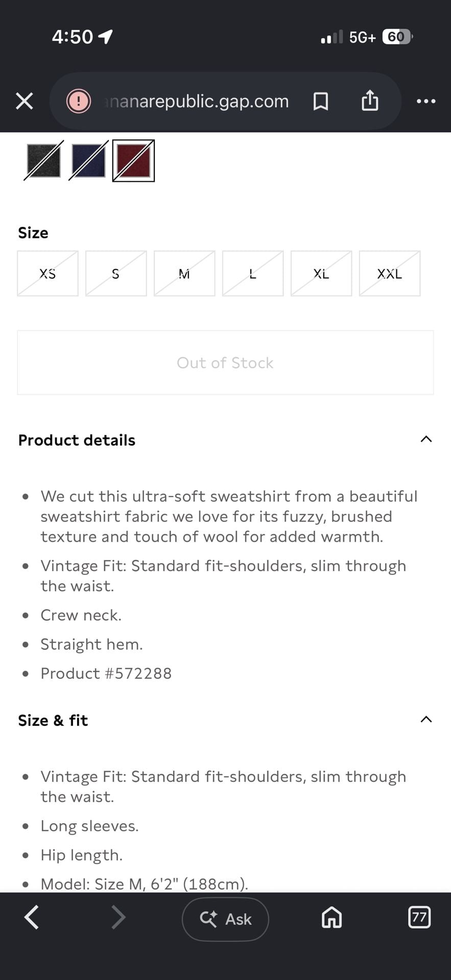This screenshot has width=451, height=980.
Task: Collapse the Product details section
Action: (x=426, y=439)
